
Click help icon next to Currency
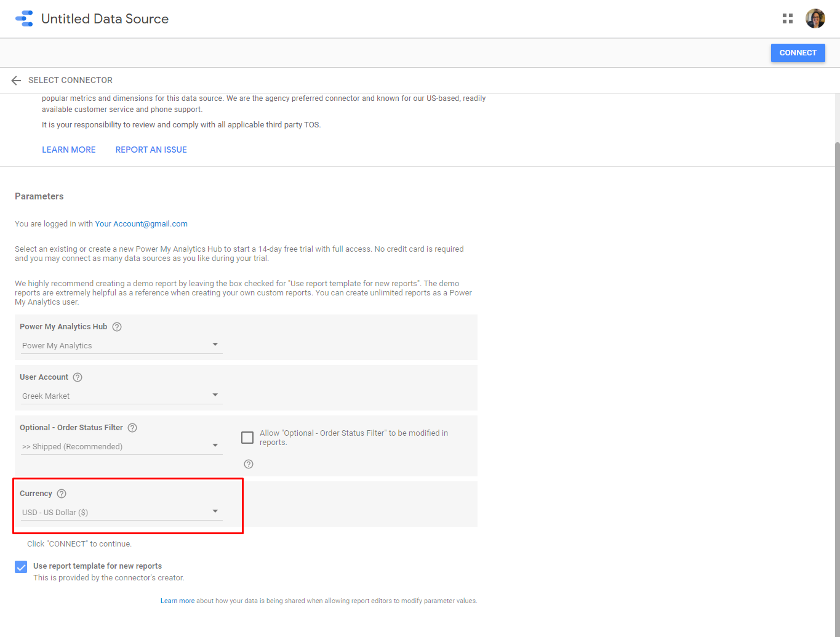(62, 494)
